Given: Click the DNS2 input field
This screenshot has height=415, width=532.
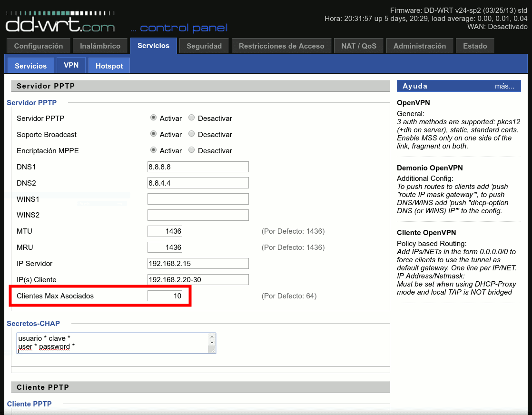Looking at the screenshot, I should (198, 183).
